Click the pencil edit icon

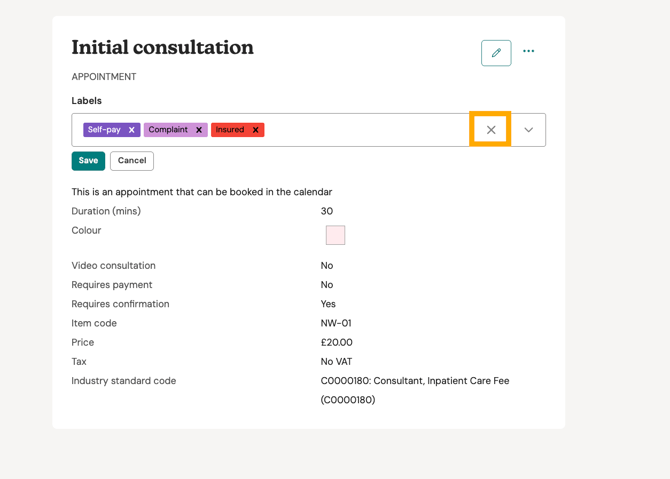[496, 53]
